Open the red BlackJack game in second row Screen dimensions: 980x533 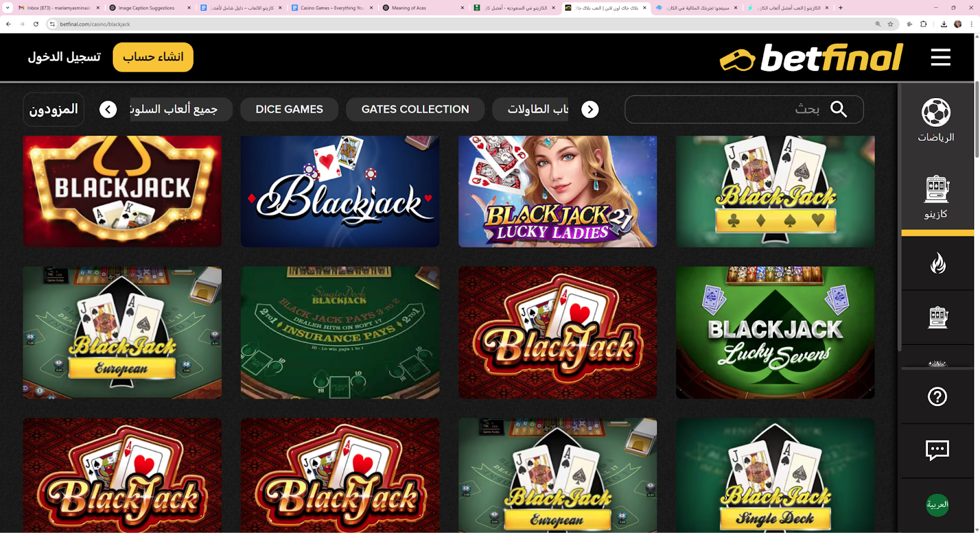pos(557,332)
